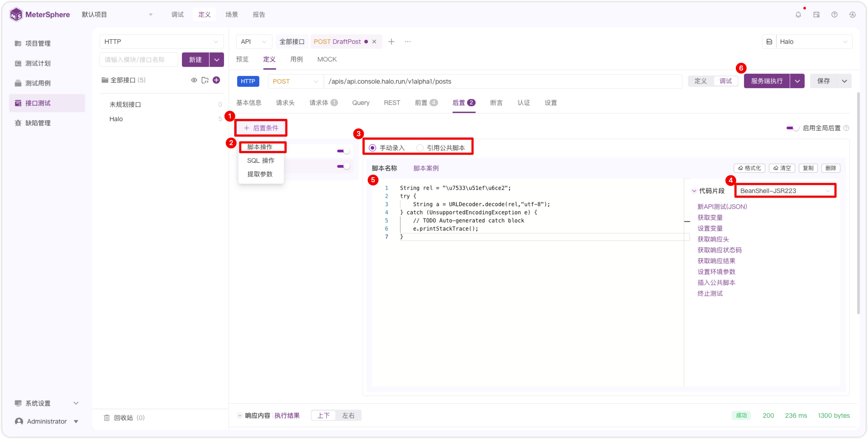Go to 缺陷管理 in the sidebar
The height and width of the screenshot is (439, 868).
38,123
